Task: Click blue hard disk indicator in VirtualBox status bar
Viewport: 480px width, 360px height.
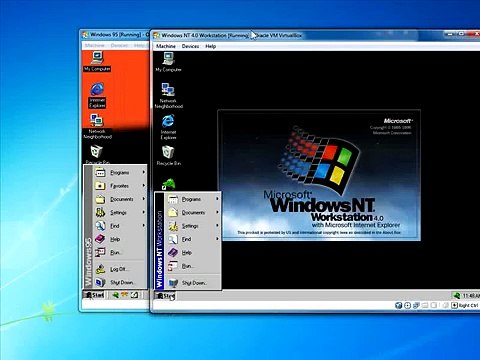Action: 398,305
